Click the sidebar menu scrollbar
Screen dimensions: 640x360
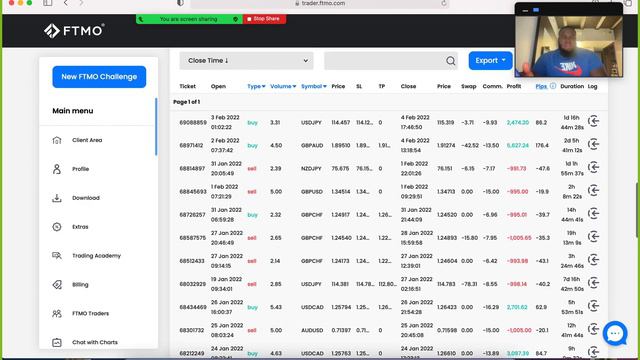(x=156, y=127)
